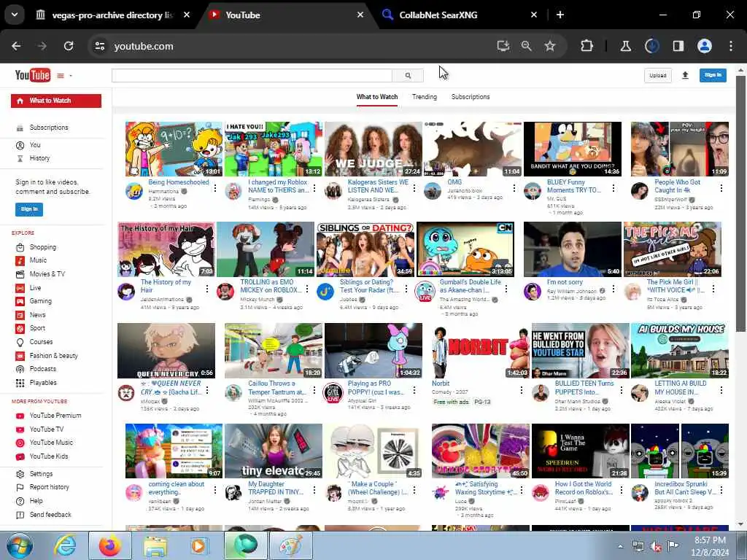
Task: Click the blue Sign in button in header
Action: 713,75
